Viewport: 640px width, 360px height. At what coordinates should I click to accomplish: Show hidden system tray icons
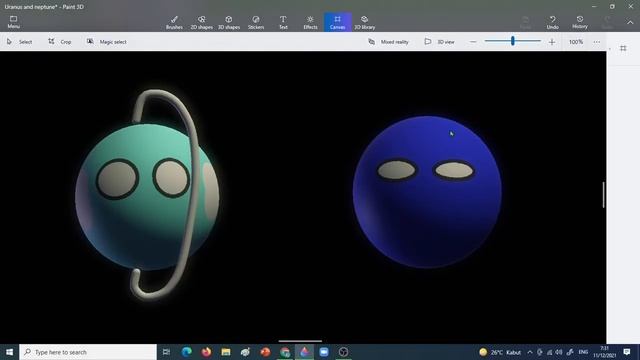point(530,352)
